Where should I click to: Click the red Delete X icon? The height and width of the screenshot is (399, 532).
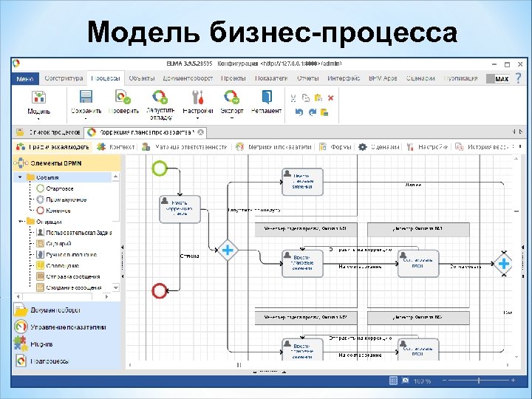pyautogui.click(x=331, y=98)
